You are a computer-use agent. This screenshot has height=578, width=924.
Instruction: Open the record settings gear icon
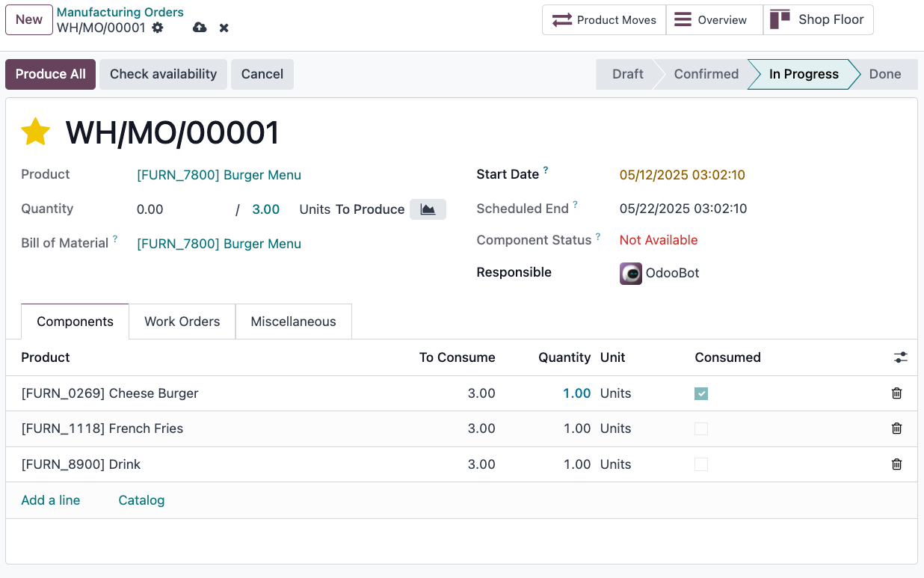click(x=157, y=27)
